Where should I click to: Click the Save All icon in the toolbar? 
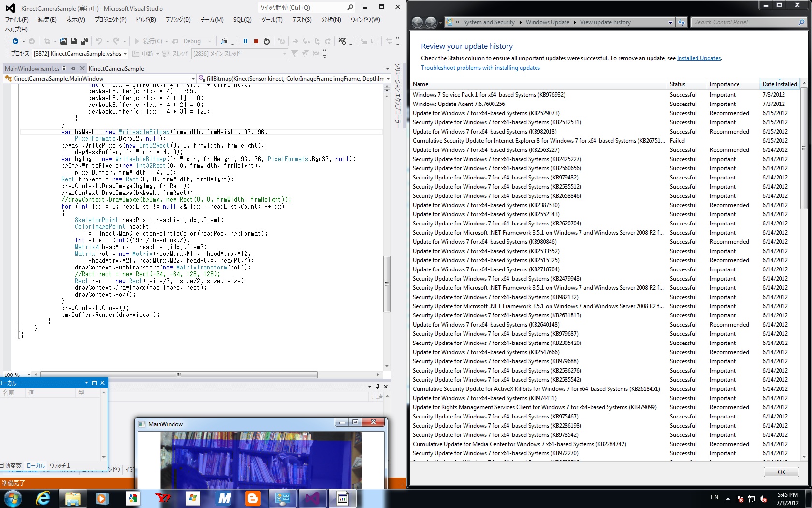(84, 41)
